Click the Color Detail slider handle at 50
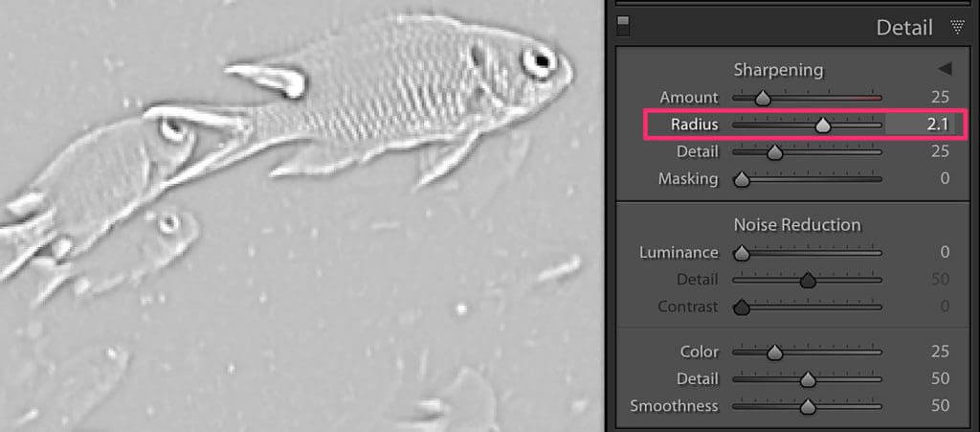980x432 pixels. tap(808, 379)
